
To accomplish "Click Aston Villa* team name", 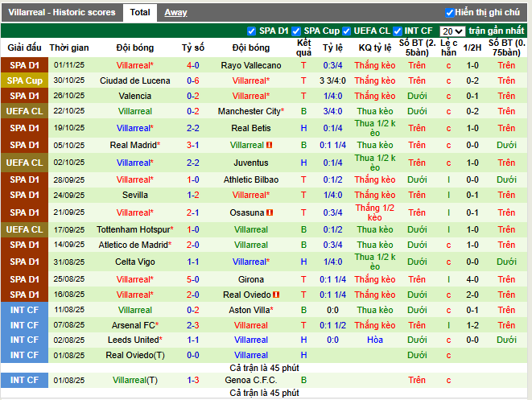I will [251, 310].
